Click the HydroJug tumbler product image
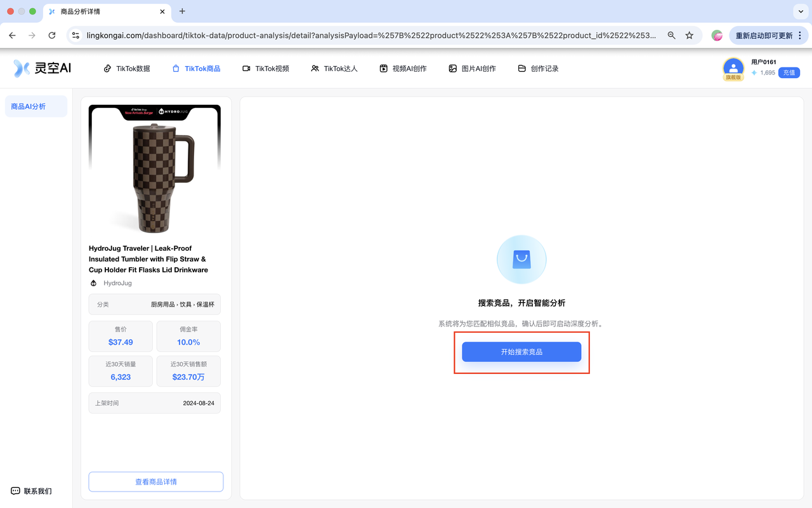Screen dimensions: 812x508 [155, 171]
